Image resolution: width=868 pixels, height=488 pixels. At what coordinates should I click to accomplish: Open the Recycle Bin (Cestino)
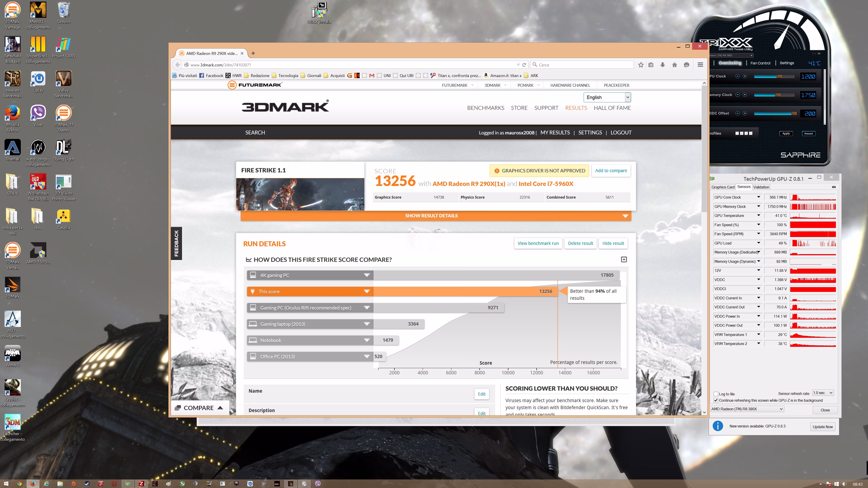coord(63,13)
